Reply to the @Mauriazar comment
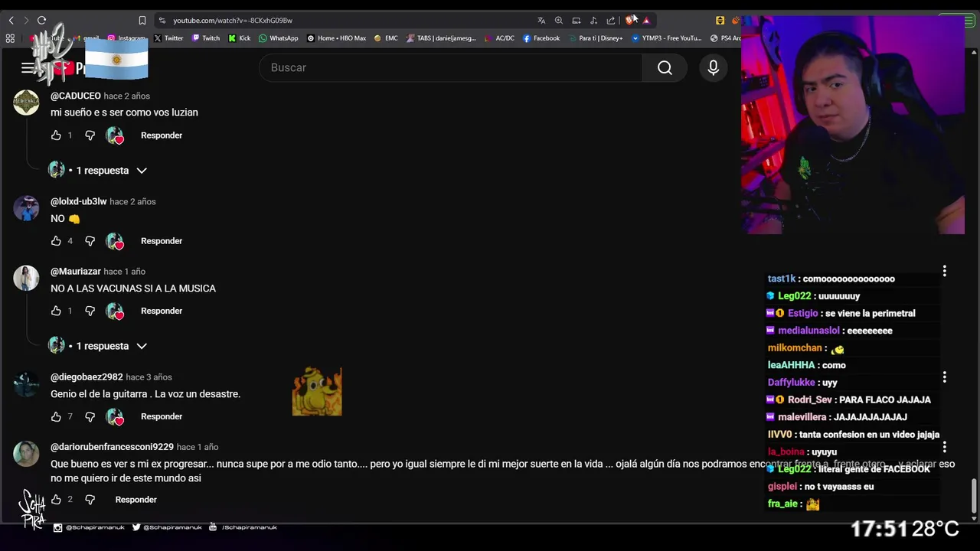 coord(162,311)
